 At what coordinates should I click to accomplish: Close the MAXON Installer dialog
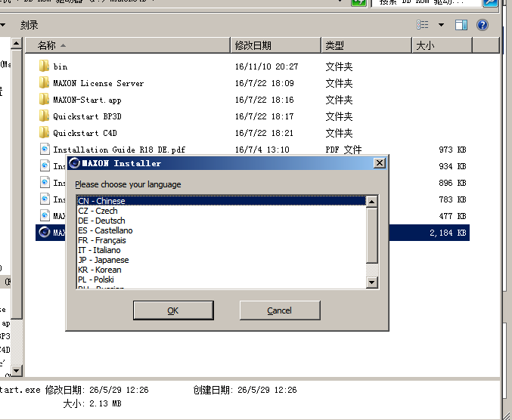[x=380, y=163]
